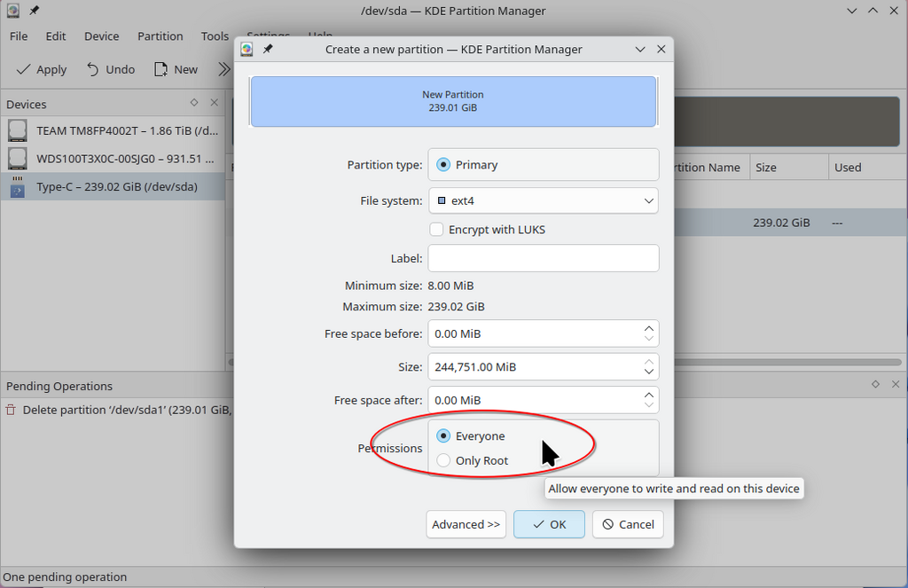Open the File system ext4 dropdown
Viewport: 908px width, 588px height.
click(544, 200)
